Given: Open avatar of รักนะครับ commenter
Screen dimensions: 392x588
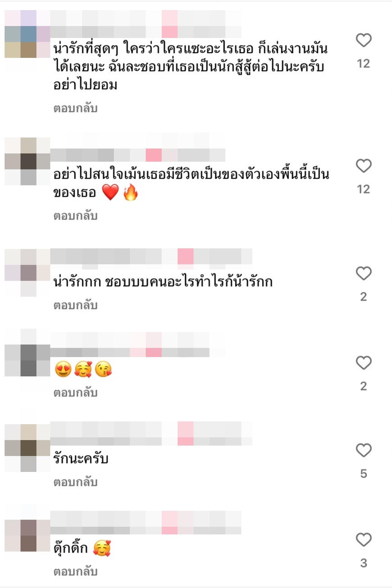Looking at the screenshot, I should click(x=27, y=448).
